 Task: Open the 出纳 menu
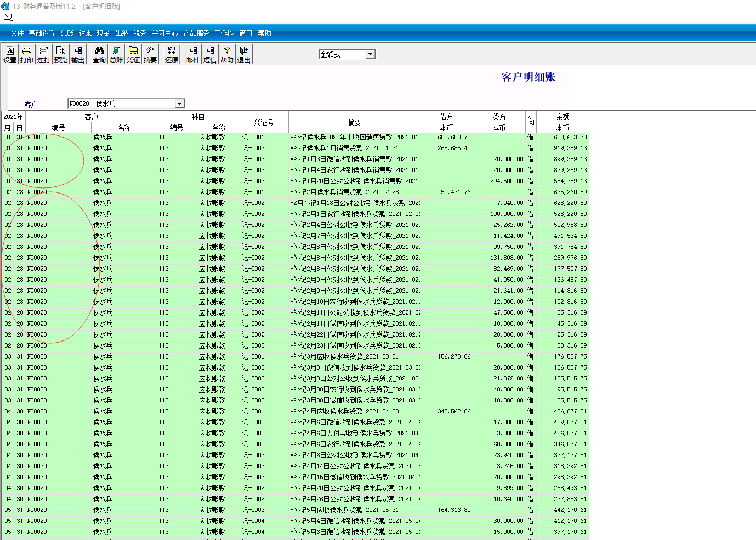click(x=122, y=33)
